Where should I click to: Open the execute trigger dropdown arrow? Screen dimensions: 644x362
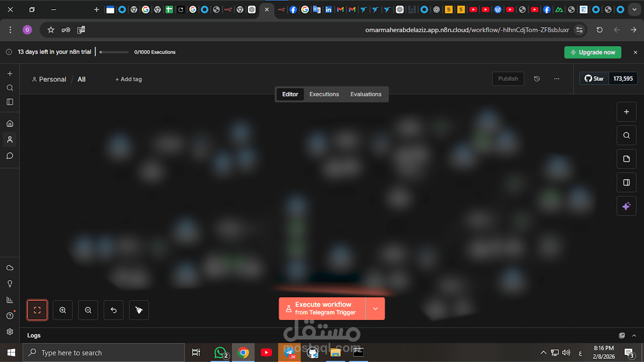coord(375,309)
